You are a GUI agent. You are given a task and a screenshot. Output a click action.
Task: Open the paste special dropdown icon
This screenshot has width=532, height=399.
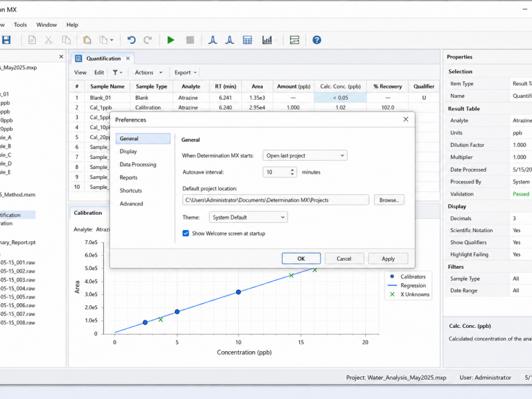(106, 40)
